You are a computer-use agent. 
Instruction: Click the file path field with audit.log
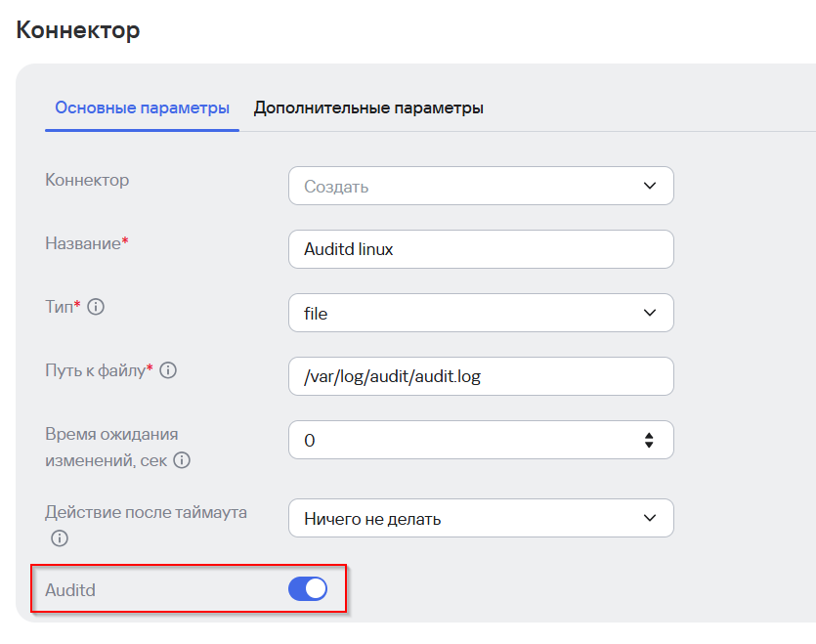pos(481,376)
